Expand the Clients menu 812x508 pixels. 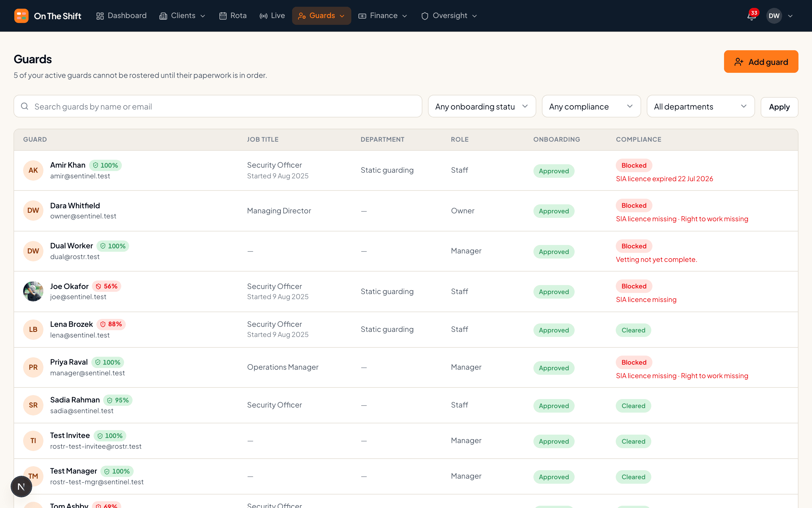[182, 16]
